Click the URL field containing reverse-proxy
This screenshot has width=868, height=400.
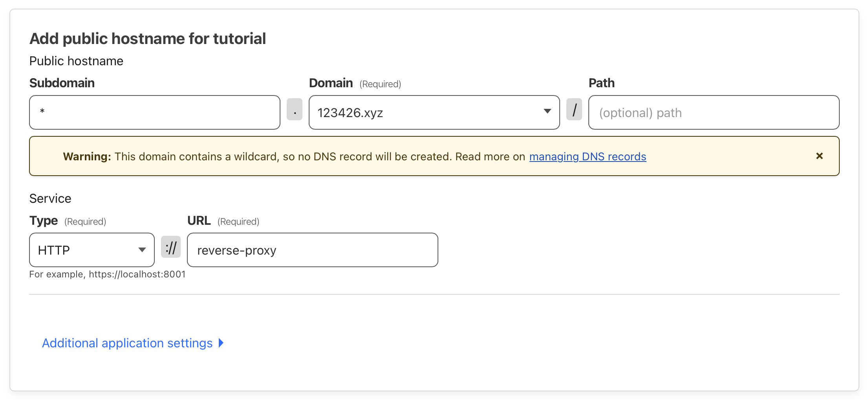point(312,250)
